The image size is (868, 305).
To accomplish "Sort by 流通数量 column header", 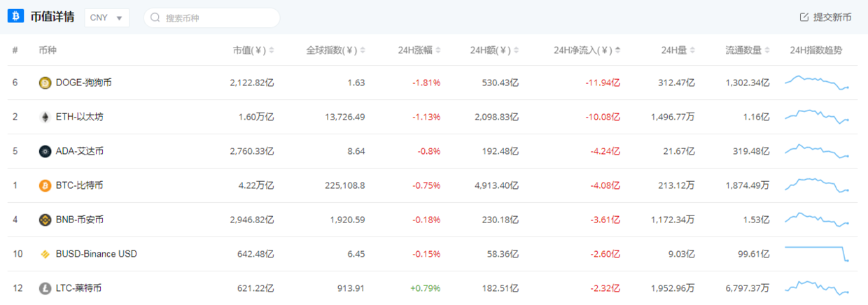I will point(748,50).
